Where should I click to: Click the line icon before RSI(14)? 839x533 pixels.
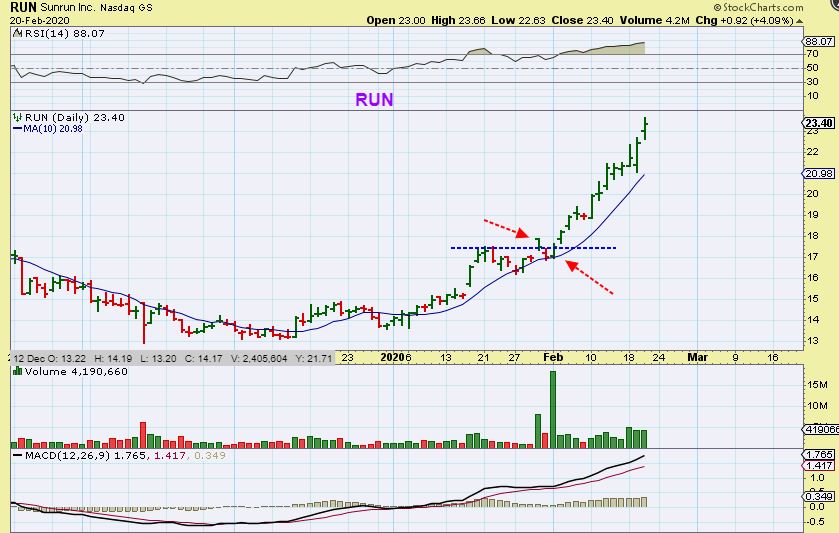(x=18, y=33)
